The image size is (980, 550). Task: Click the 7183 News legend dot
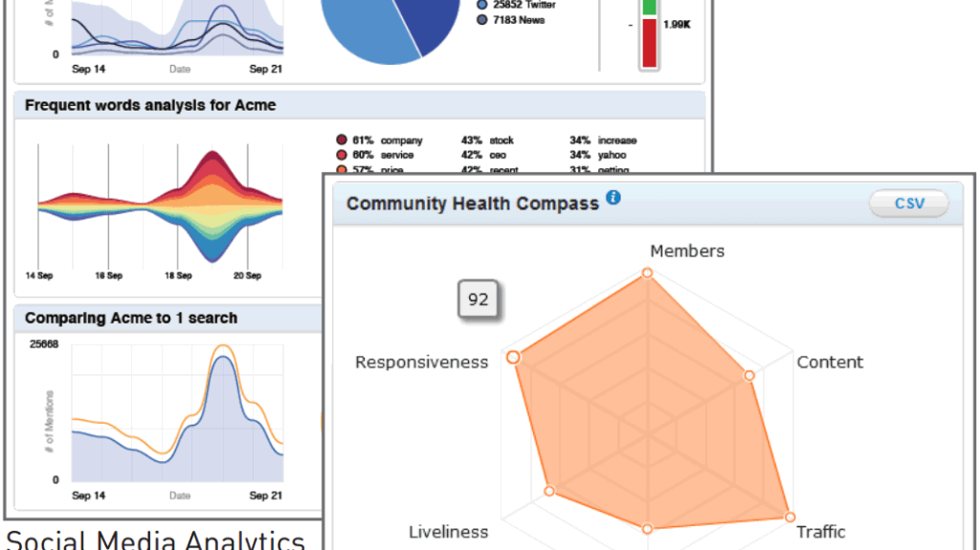click(x=482, y=20)
